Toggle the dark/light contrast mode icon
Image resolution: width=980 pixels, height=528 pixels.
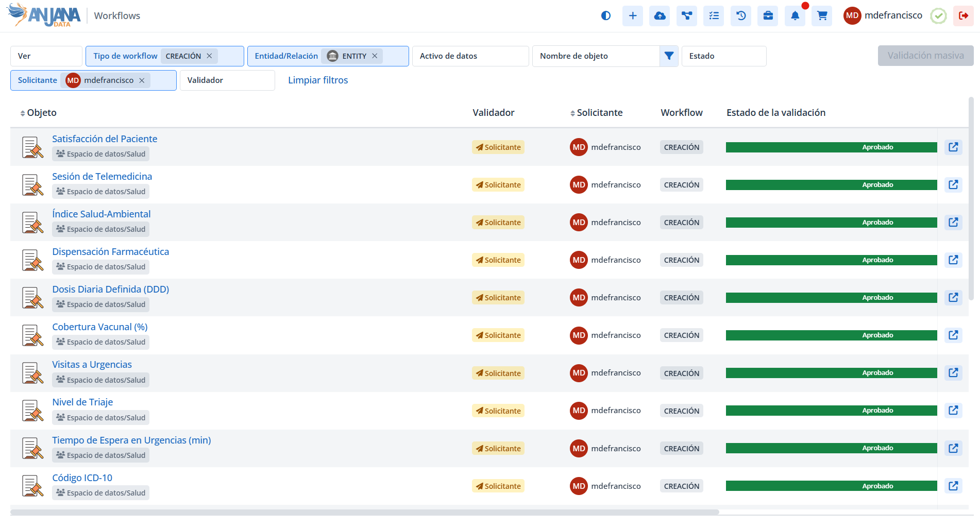[606, 16]
